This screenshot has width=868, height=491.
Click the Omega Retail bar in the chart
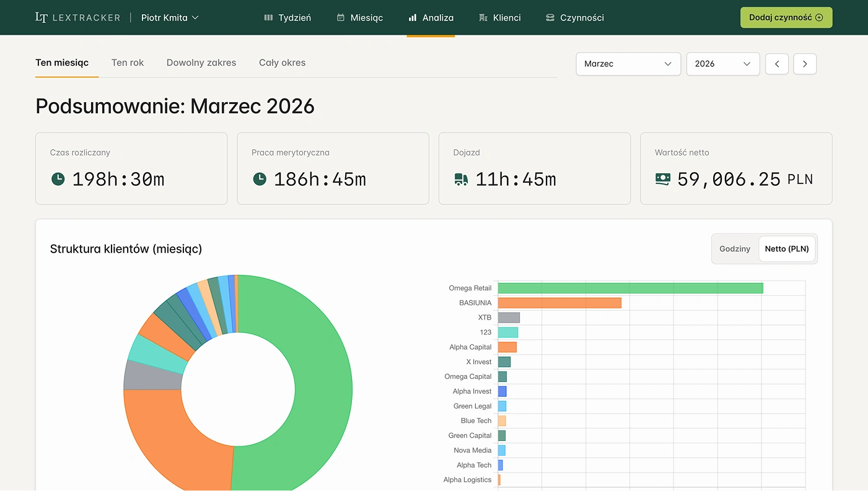pos(629,287)
